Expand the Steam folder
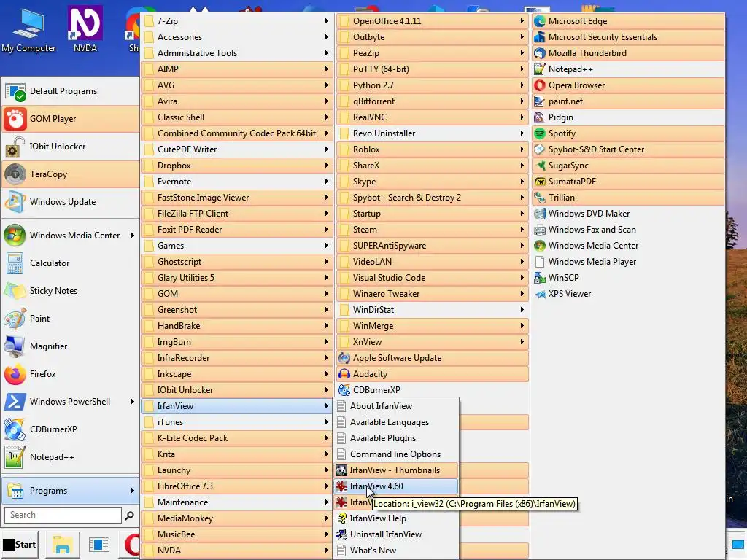Viewport: 747px width, 560px height. pos(433,230)
